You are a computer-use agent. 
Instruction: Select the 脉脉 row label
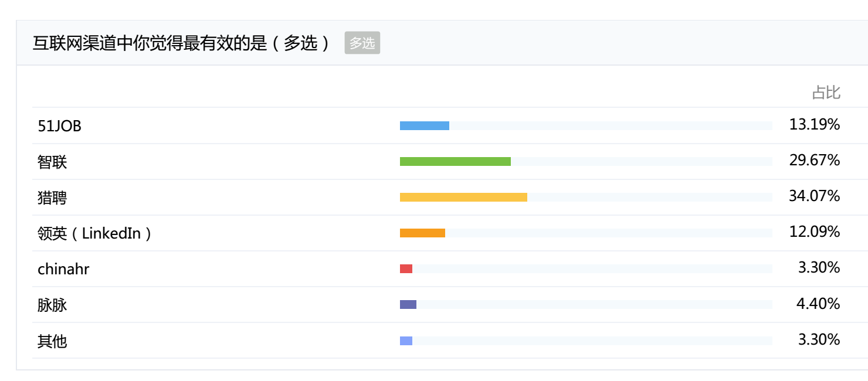point(52,305)
